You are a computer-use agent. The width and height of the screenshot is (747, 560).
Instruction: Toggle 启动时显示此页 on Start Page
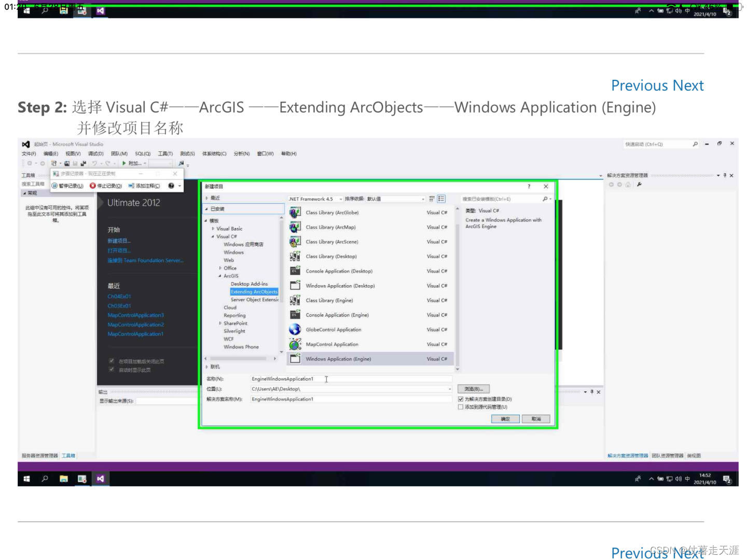pyautogui.click(x=111, y=370)
